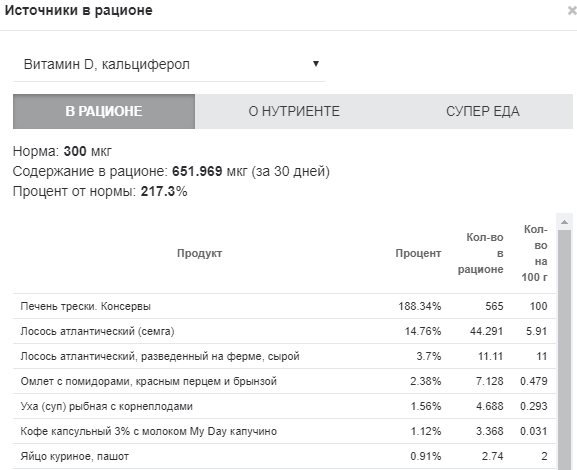Switch to the В РАЦИОНЕ tab
The width and height of the screenshot is (577, 470).
point(104,111)
